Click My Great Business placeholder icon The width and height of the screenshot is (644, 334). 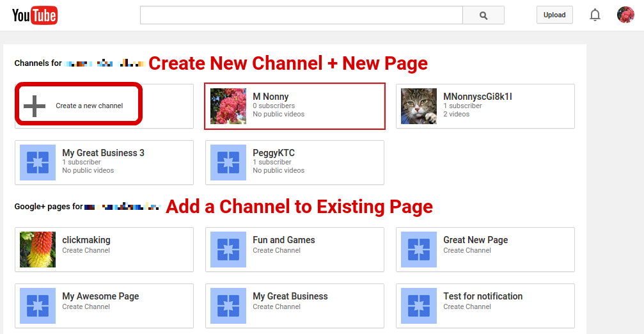[x=228, y=306]
